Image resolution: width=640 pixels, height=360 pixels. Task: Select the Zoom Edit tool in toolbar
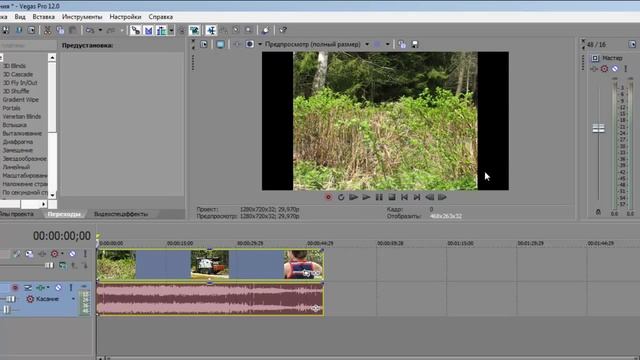pos(249,30)
